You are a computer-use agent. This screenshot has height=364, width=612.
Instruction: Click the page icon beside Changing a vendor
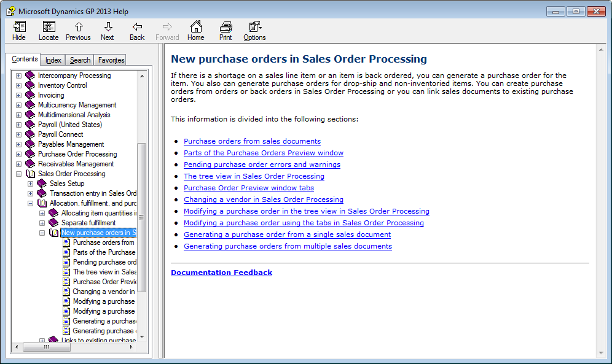pos(67,292)
